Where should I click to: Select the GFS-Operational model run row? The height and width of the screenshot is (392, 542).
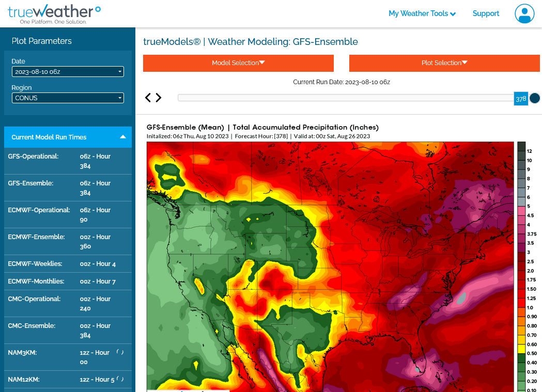[x=68, y=161]
